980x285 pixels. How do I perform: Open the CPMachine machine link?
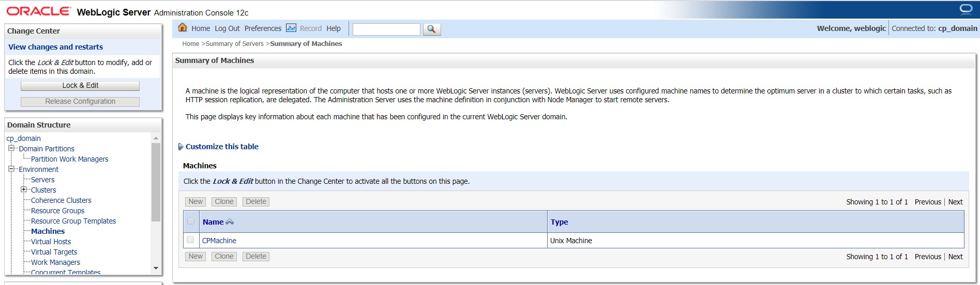[219, 241]
